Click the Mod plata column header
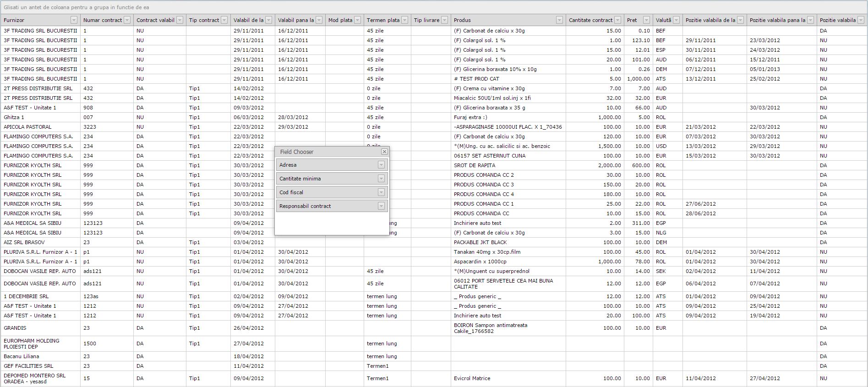Viewport: 868px width, 387px height. coord(340,20)
